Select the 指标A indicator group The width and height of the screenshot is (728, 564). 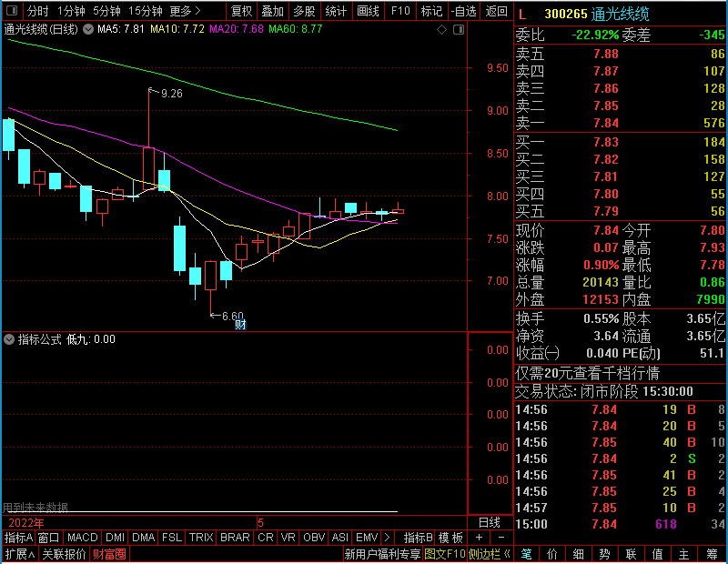(x=18, y=538)
